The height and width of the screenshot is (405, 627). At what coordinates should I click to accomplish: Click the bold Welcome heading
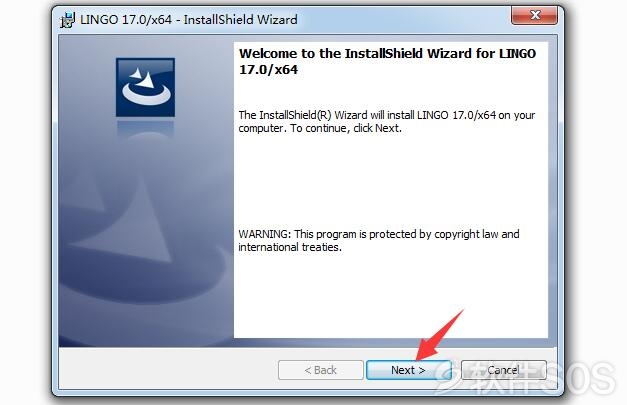[x=387, y=61]
